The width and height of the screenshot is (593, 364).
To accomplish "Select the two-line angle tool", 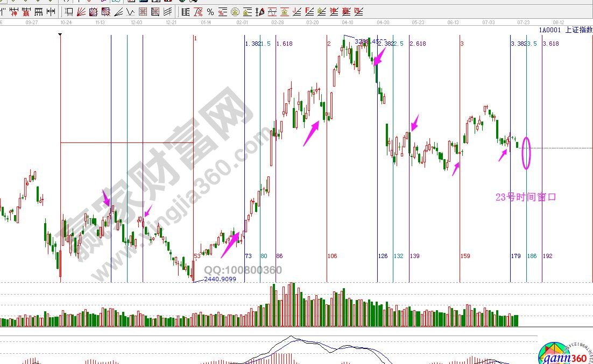I will (118, 12).
